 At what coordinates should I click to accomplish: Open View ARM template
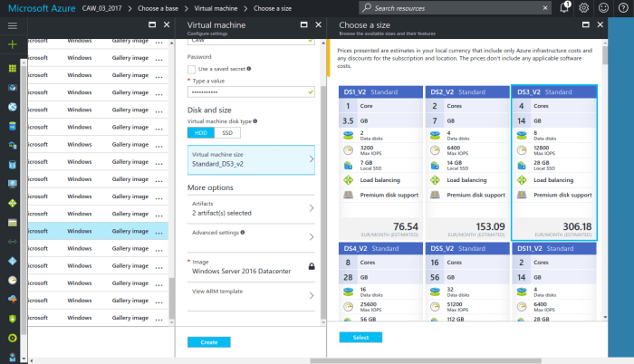click(251, 296)
